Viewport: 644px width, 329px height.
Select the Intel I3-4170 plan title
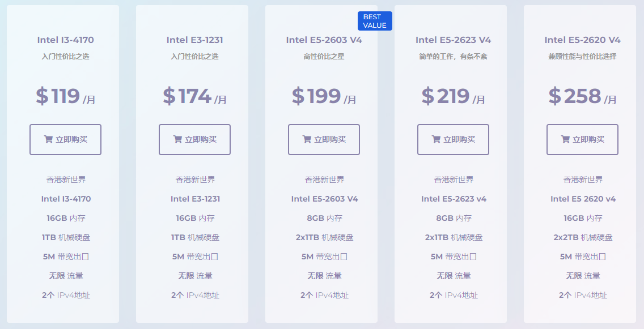(x=65, y=40)
